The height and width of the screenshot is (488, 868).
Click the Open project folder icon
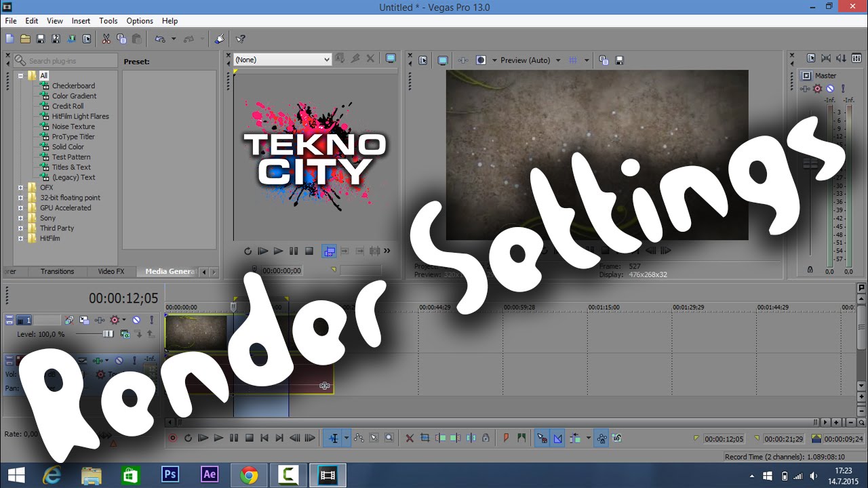pyautogui.click(x=25, y=39)
